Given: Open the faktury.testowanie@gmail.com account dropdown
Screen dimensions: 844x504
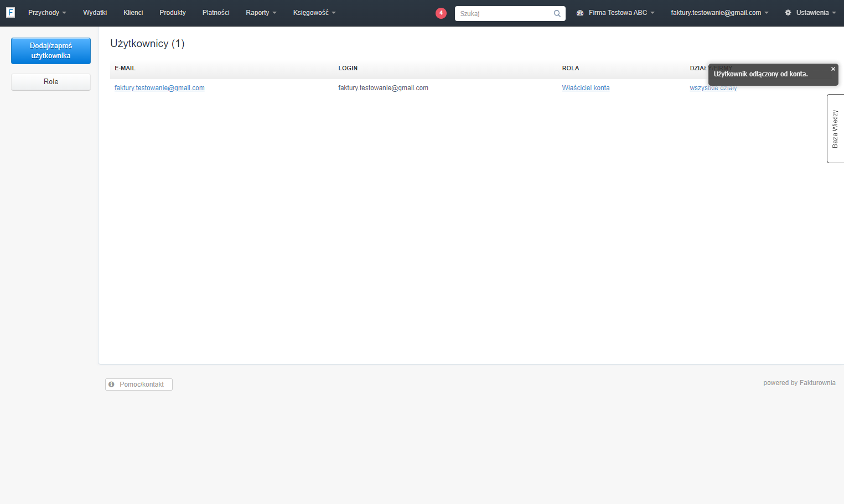Looking at the screenshot, I should [x=719, y=13].
